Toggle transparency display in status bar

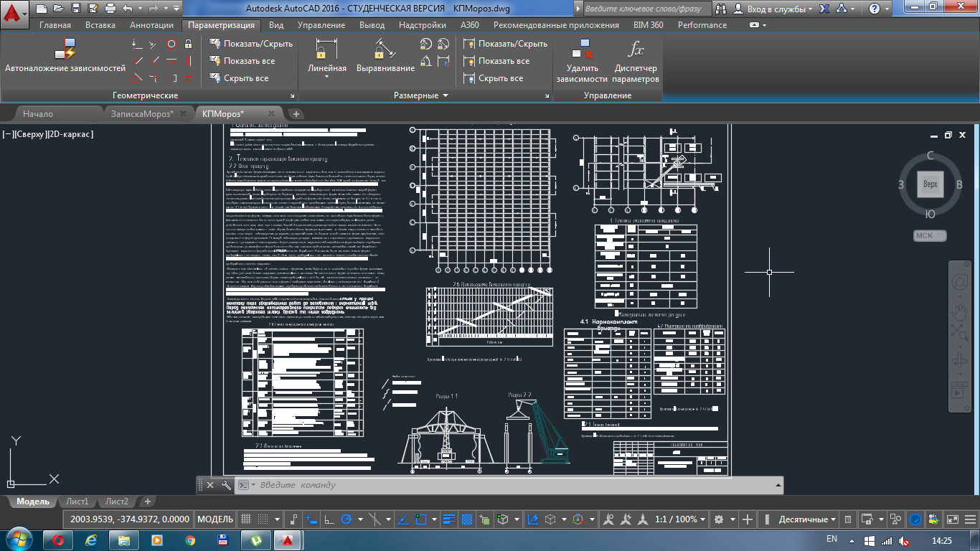(x=466, y=519)
